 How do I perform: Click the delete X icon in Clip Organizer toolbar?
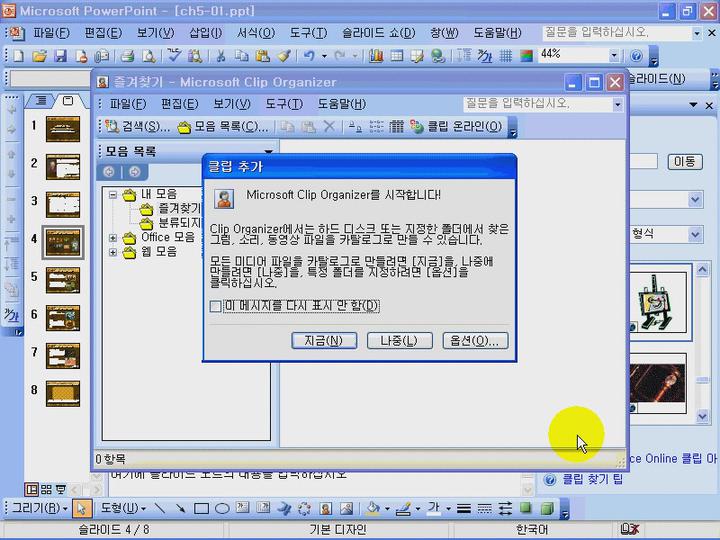329,126
